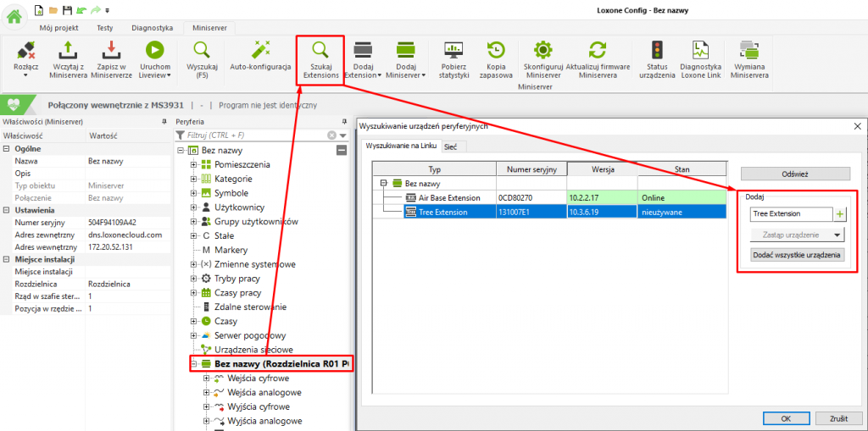868x431 pixels.
Task: Open Uruchom Liveview dropdown
Action: (x=154, y=75)
